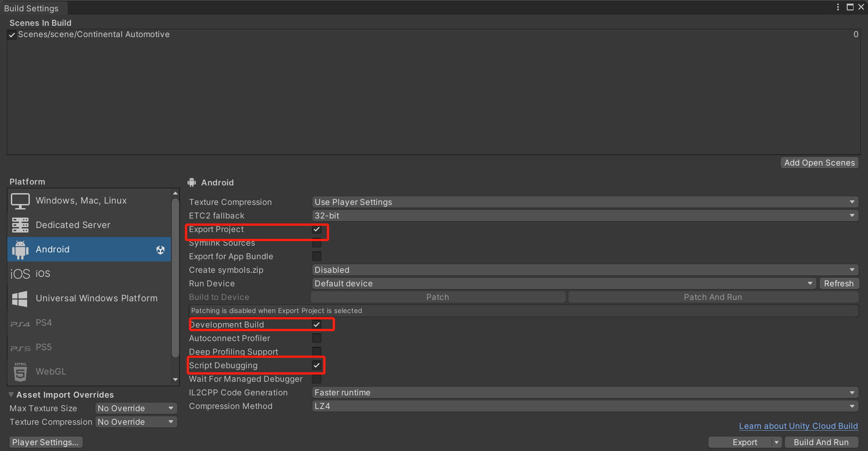Toggle the Development Build checkbox
This screenshot has height=451, width=868.
tap(317, 324)
